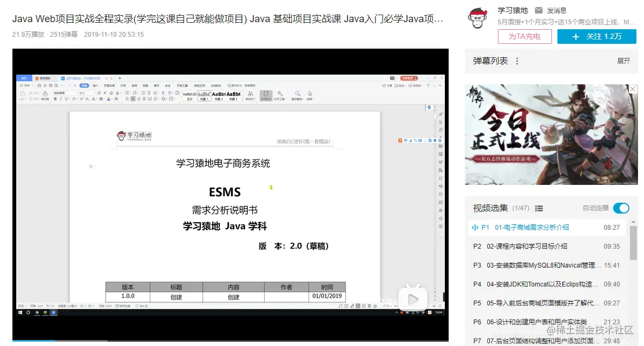Click the 发消息 envelope icon

538,10
